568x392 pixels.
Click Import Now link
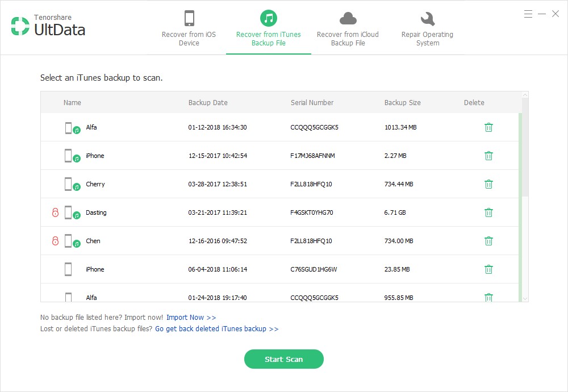[x=191, y=318]
